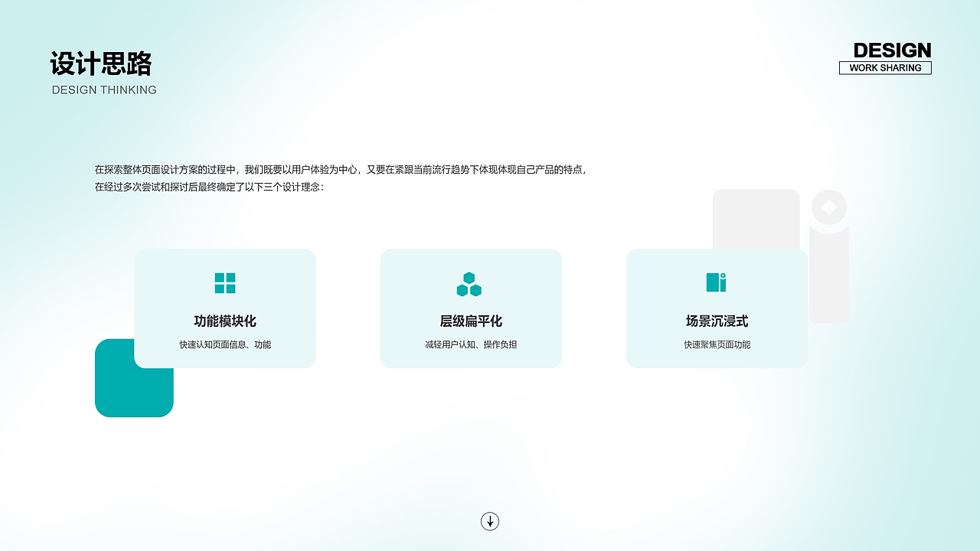Select the grid icon above 功能模块化

point(224,283)
